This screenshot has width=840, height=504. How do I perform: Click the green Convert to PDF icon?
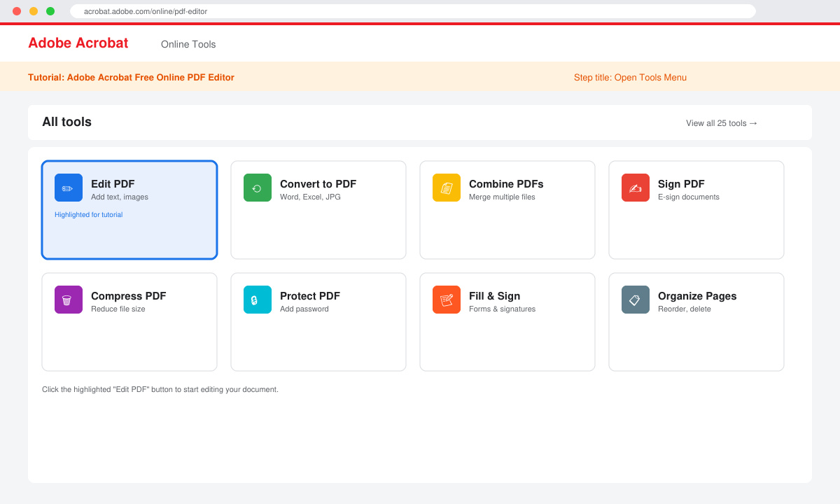point(258,188)
